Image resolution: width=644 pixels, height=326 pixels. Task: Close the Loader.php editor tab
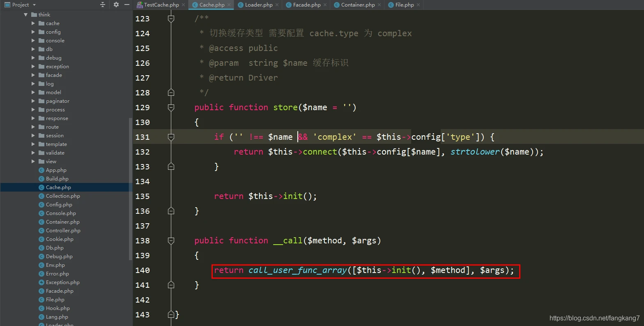pyautogui.click(x=277, y=5)
